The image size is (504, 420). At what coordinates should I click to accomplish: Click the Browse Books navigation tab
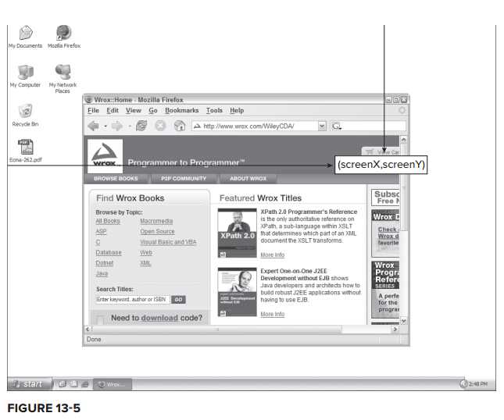pos(116,179)
